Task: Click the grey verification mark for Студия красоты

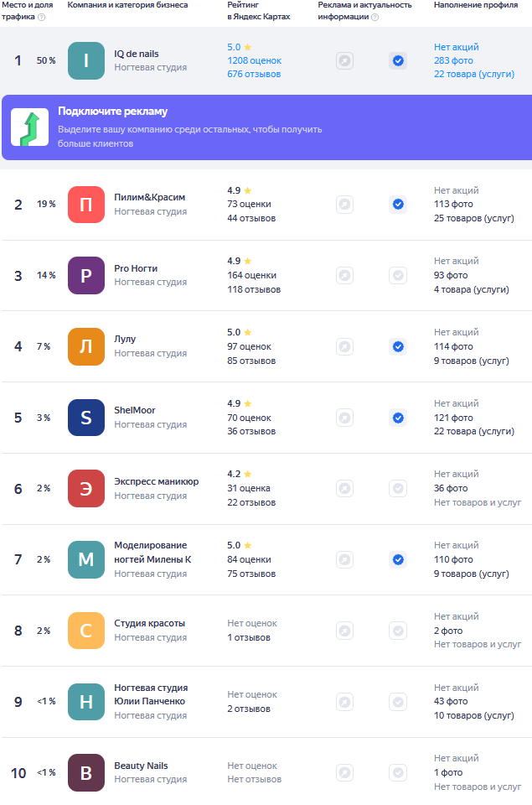Action: tap(398, 631)
